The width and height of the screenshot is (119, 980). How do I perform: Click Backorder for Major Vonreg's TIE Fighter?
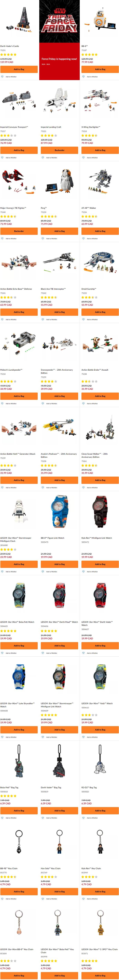click(x=19, y=231)
